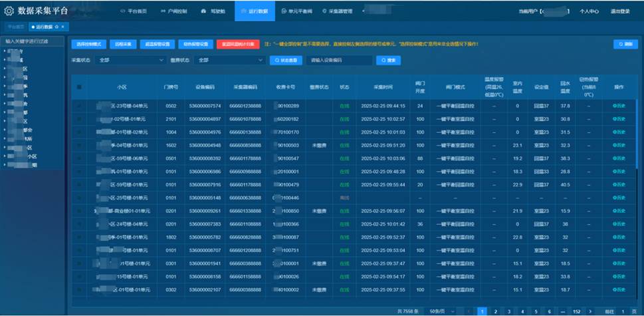This screenshot has width=644, height=316.
Task: Click the 搜索 search button
Action: tap(389, 61)
